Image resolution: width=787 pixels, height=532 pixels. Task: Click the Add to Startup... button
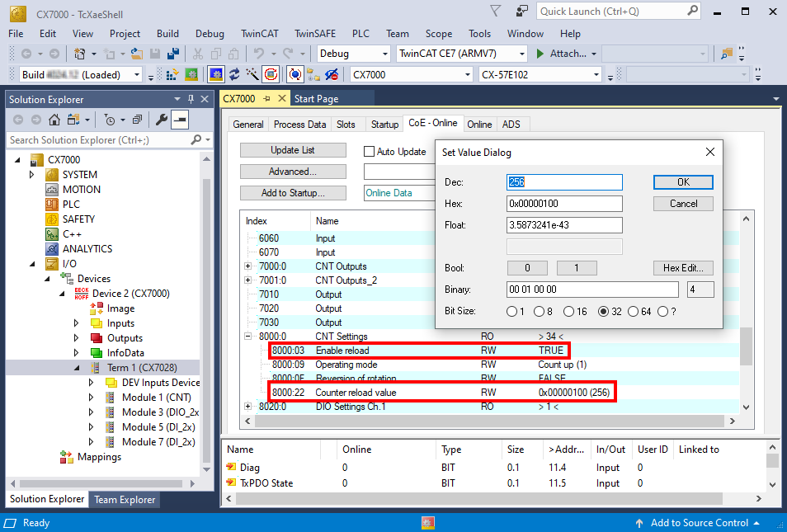click(293, 193)
